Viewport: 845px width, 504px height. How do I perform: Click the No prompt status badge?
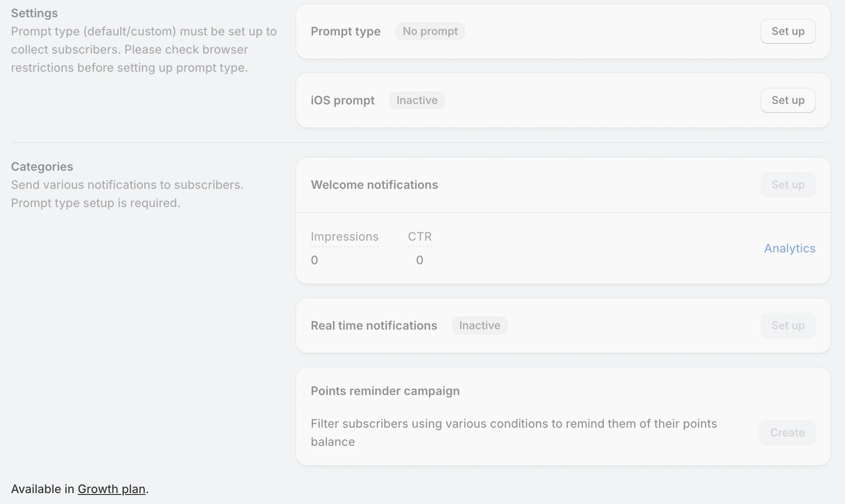point(430,31)
